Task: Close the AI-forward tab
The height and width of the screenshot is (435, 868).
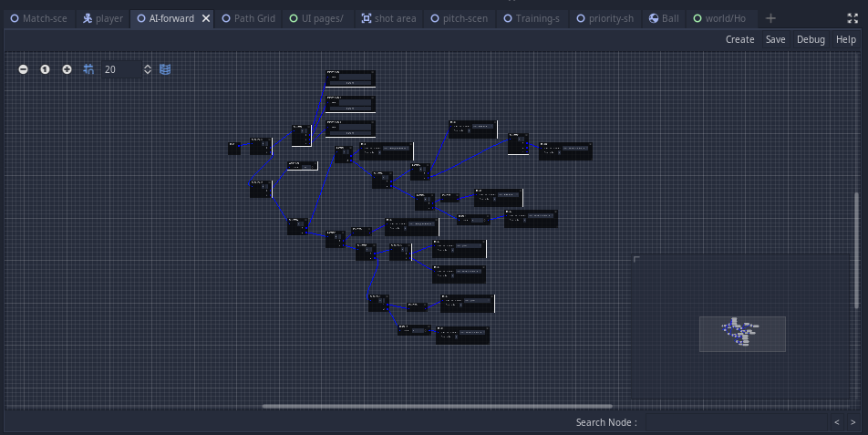Action: pyautogui.click(x=206, y=18)
